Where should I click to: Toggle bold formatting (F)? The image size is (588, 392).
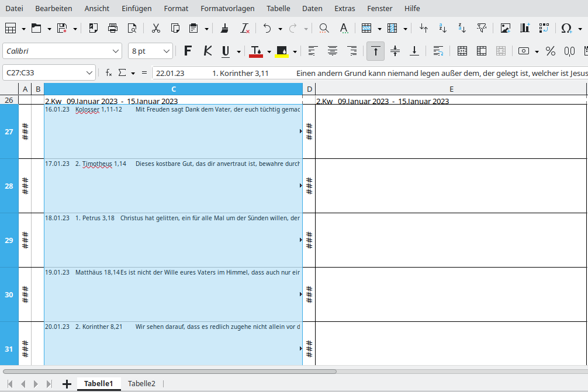click(x=188, y=51)
